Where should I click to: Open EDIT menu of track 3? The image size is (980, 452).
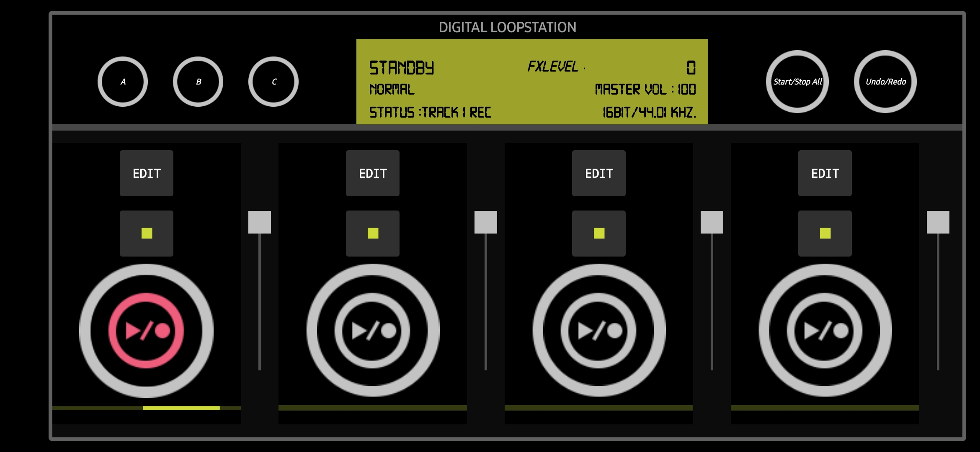click(599, 173)
